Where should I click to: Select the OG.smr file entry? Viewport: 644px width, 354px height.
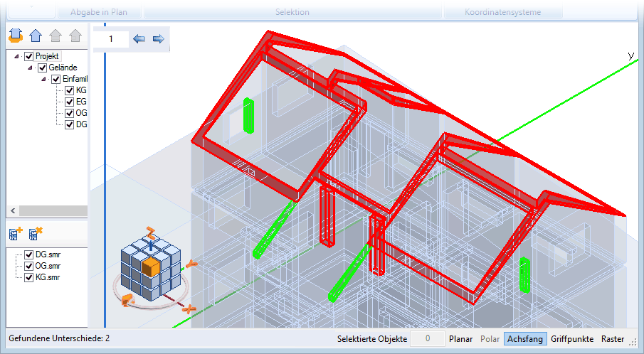click(x=48, y=267)
